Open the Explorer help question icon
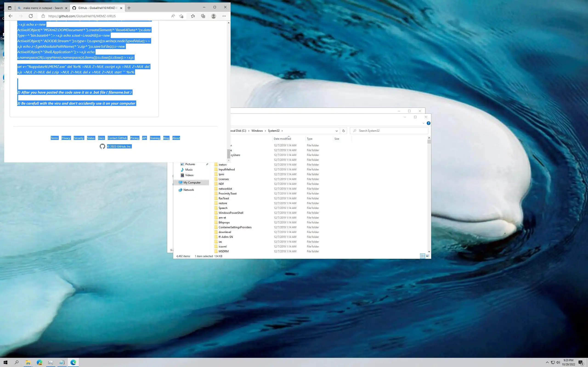This screenshot has width=588, height=367. click(429, 123)
